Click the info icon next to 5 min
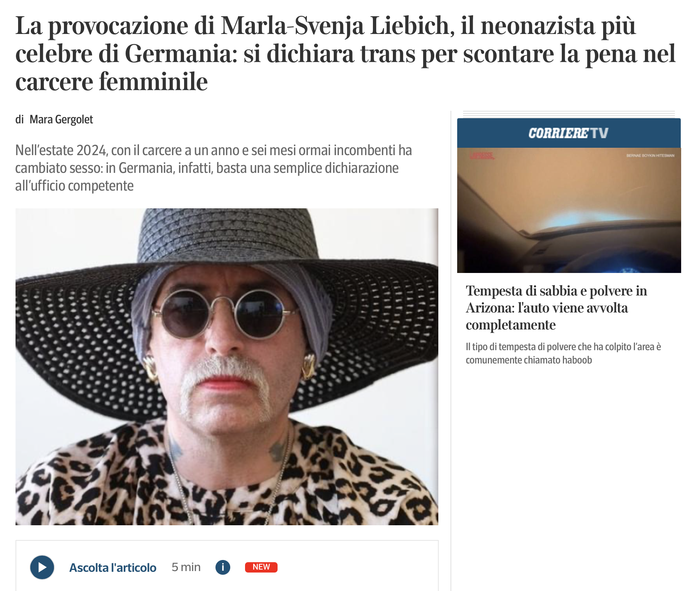The width and height of the screenshot is (700, 591). [223, 567]
